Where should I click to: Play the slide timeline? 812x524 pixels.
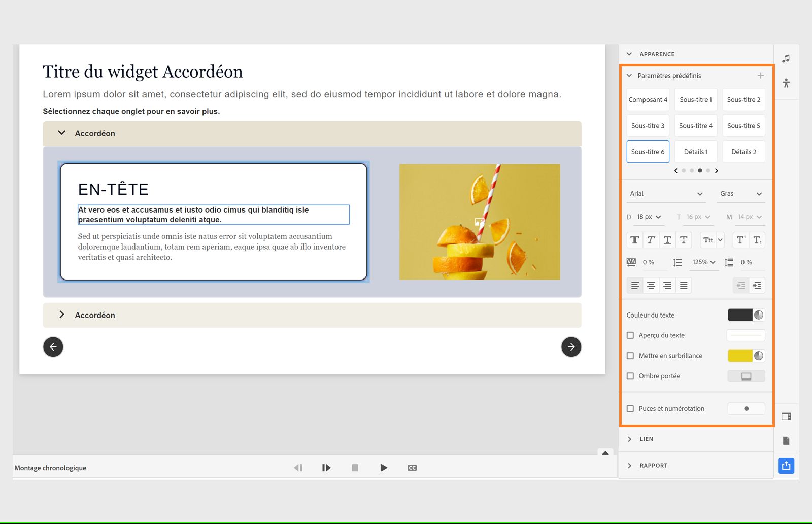[384, 468]
